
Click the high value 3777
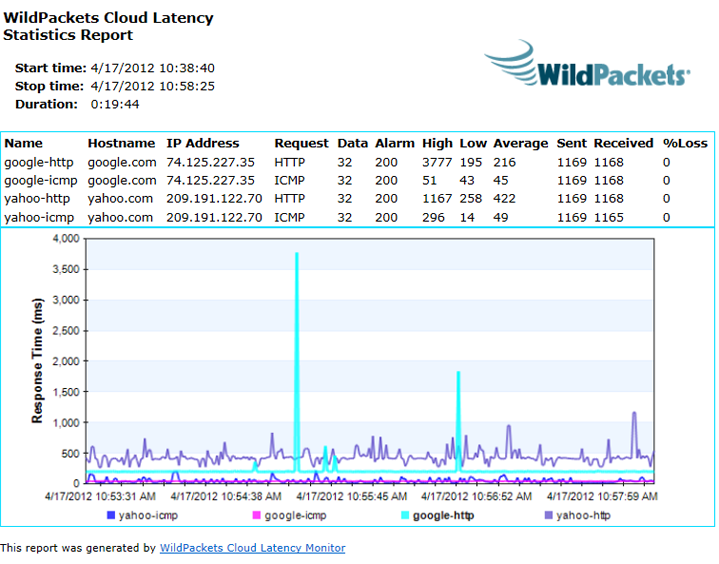pyautogui.click(x=437, y=162)
